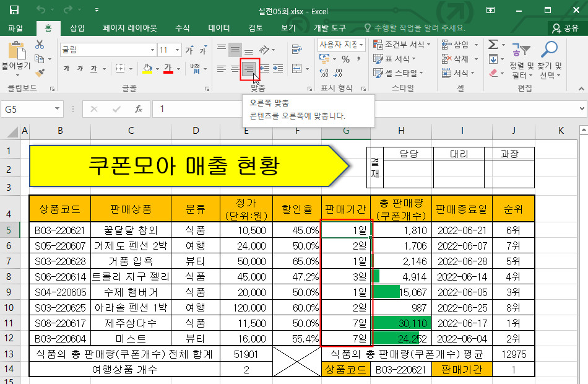Switch to the Insert (삽입) tab

(x=77, y=28)
